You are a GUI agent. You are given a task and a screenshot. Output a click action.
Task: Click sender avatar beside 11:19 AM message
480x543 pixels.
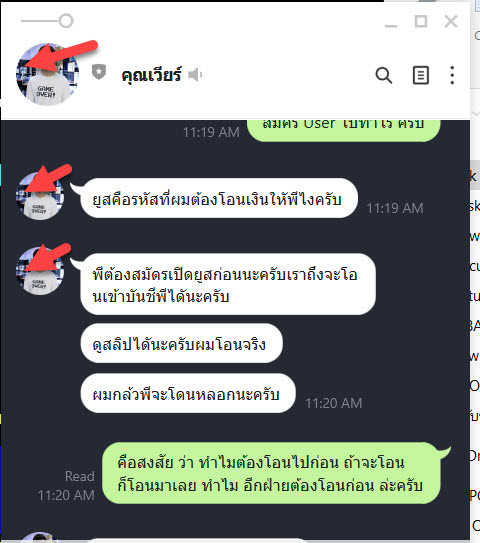click(x=40, y=196)
